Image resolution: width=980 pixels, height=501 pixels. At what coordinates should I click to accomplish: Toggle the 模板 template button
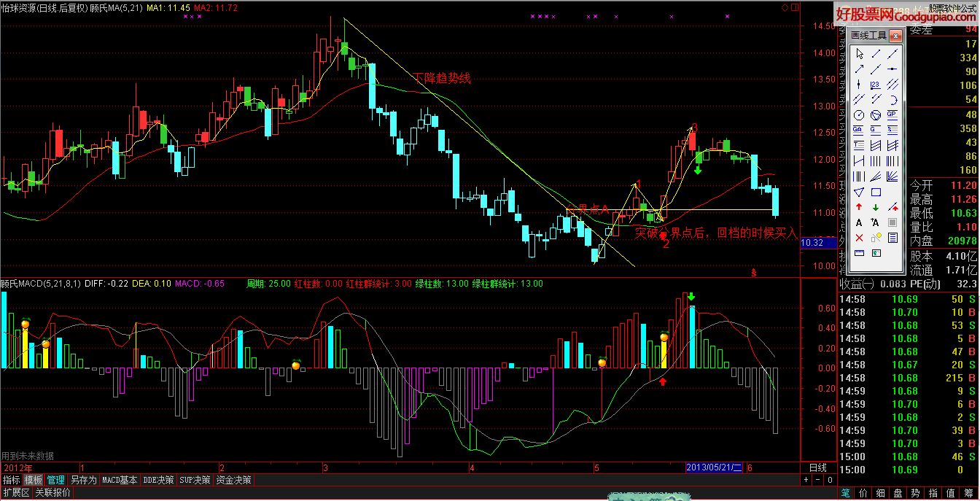[34, 480]
